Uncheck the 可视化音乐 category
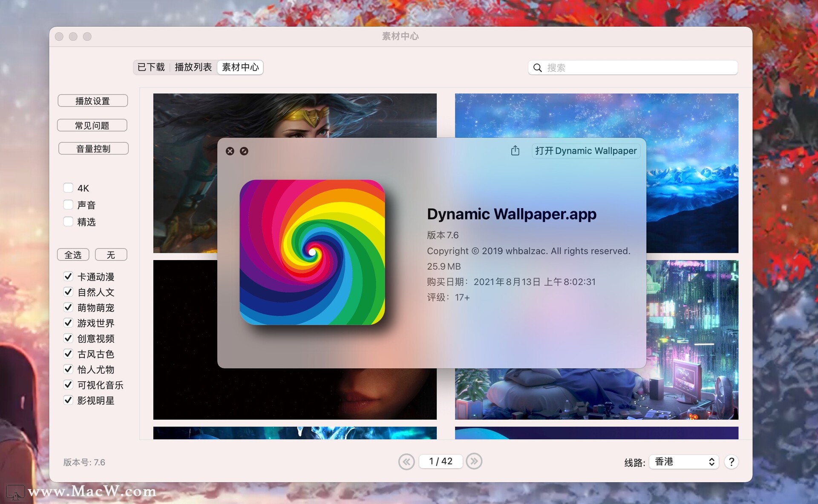The width and height of the screenshot is (818, 504). [68, 385]
